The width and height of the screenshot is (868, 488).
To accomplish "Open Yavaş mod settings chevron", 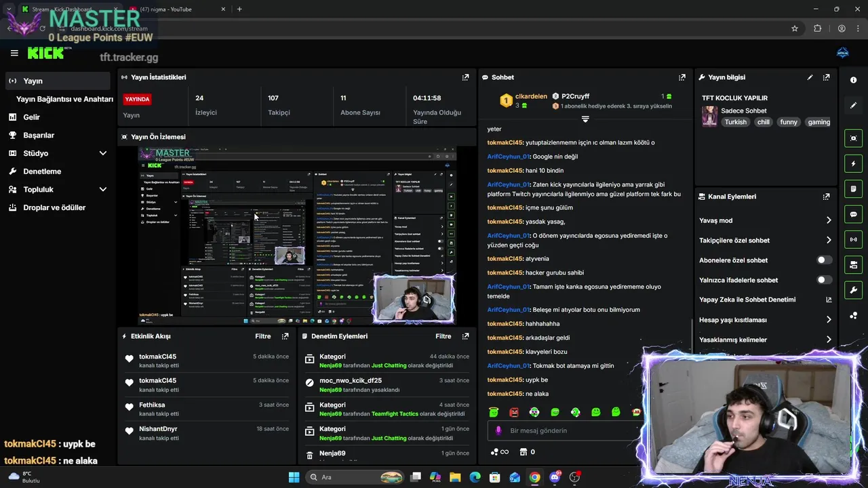I will 829,220.
